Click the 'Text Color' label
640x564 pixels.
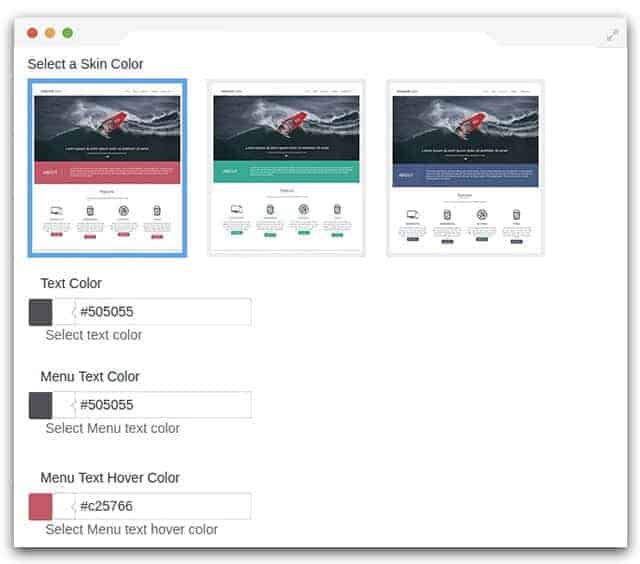coord(71,283)
